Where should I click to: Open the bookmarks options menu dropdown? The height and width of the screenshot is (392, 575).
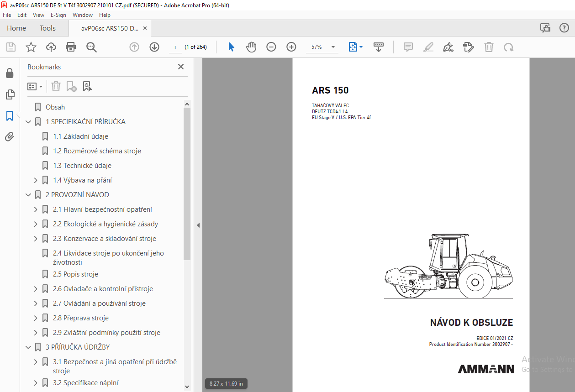coord(35,86)
